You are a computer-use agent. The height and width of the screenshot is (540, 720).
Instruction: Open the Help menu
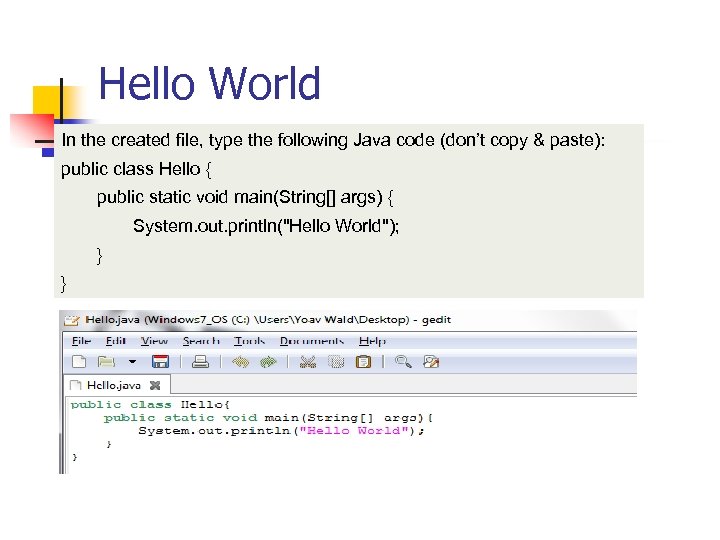coord(372,341)
